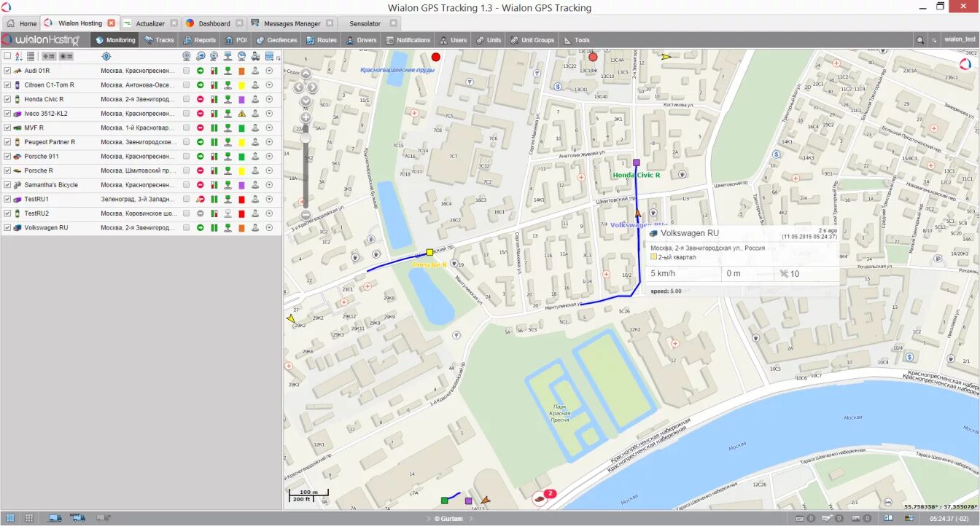Zoom in the map with plus button
Viewport: 980px width, 526px height.
point(306,117)
